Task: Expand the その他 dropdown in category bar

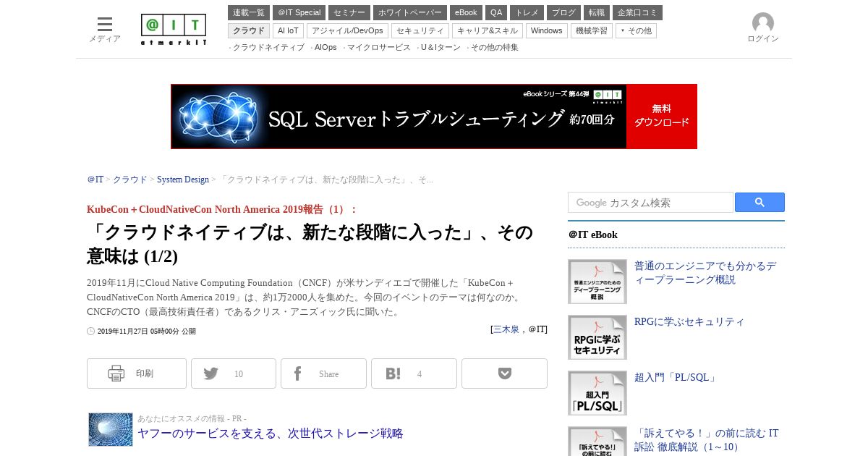Action: (x=636, y=30)
